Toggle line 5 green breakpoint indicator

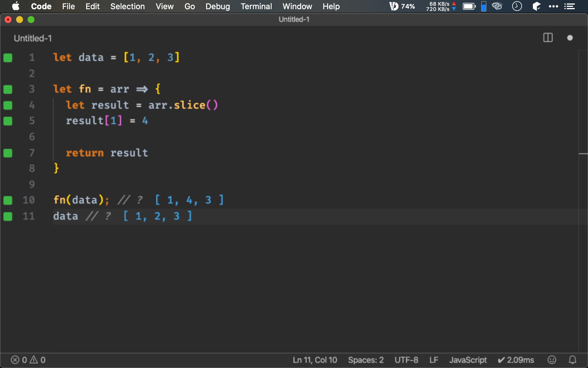tap(8, 121)
